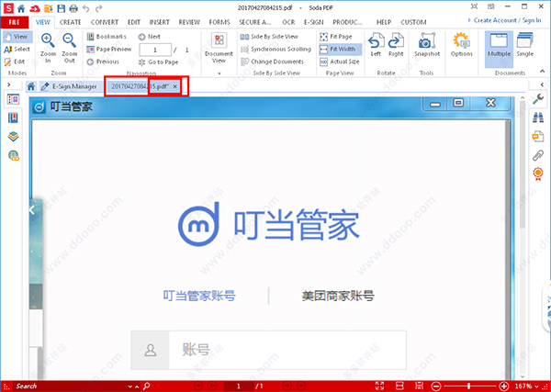Click the binoculars search icon on right sidebar
The image size is (551, 392).
point(537,118)
